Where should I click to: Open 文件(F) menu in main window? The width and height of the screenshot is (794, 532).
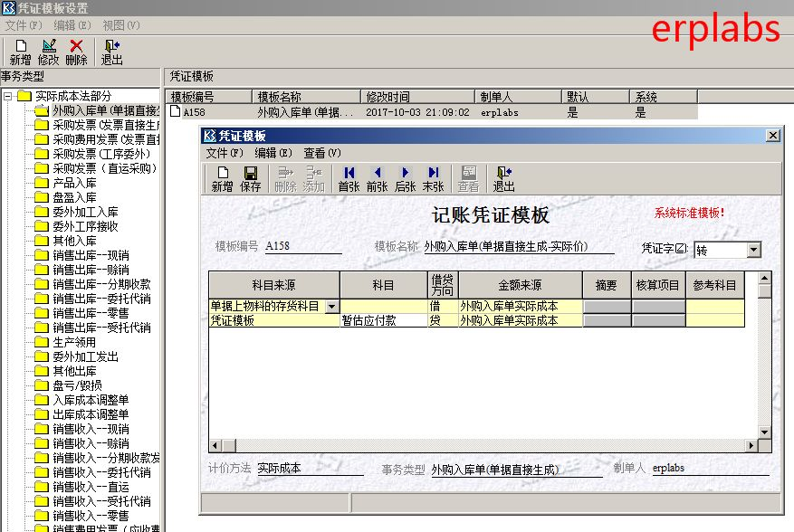(24, 24)
